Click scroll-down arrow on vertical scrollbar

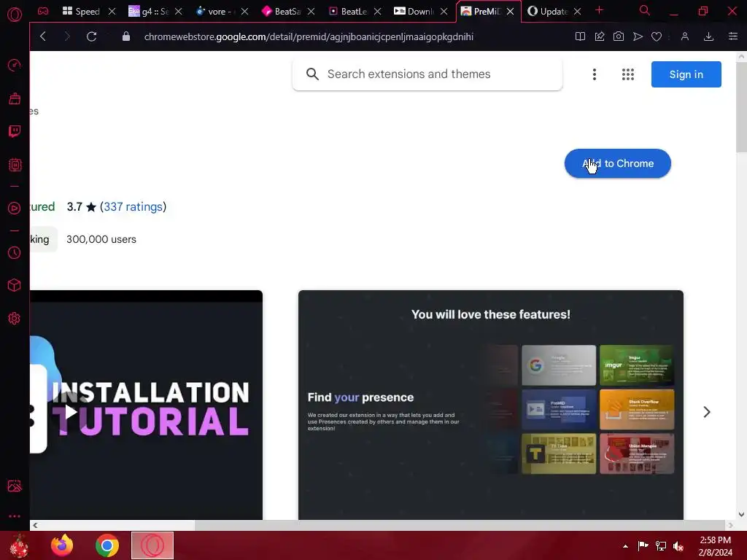pyautogui.click(x=741, y=514)
